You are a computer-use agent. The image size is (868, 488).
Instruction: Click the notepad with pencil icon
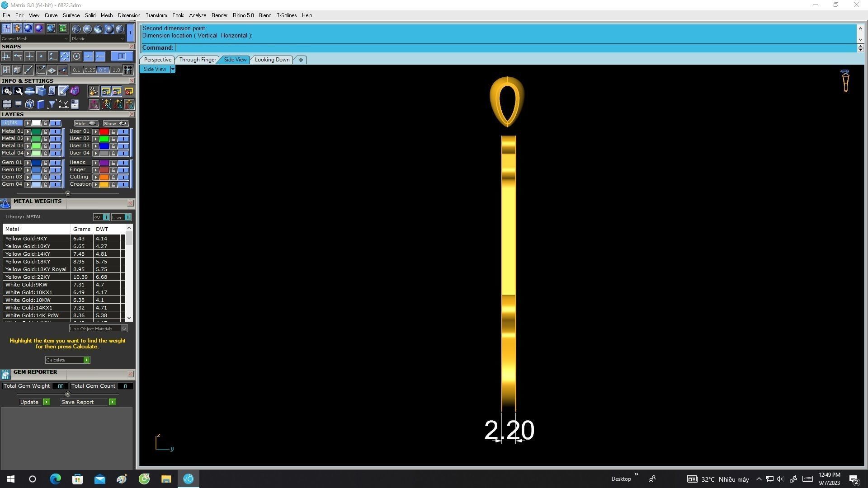click(x=63, y=91)
